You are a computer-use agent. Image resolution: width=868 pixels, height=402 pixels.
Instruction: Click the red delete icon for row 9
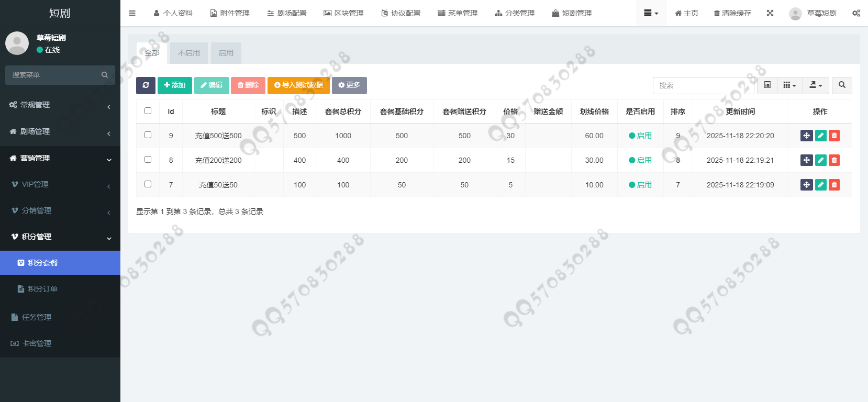pyautogui.click(x=834, y=136)
